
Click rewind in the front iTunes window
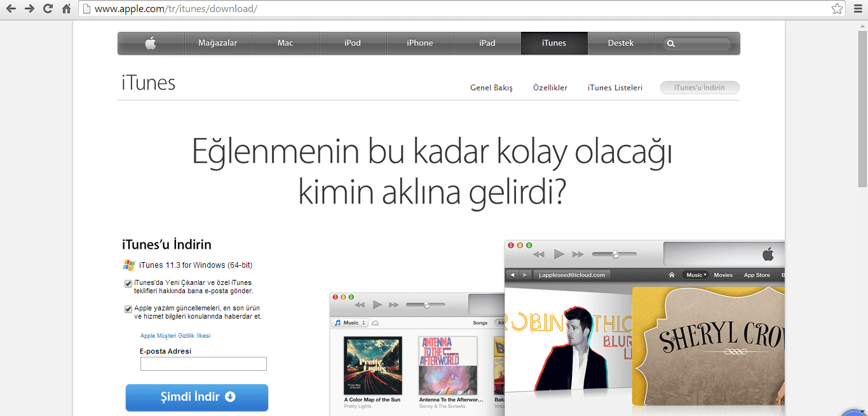coord(539,254)
